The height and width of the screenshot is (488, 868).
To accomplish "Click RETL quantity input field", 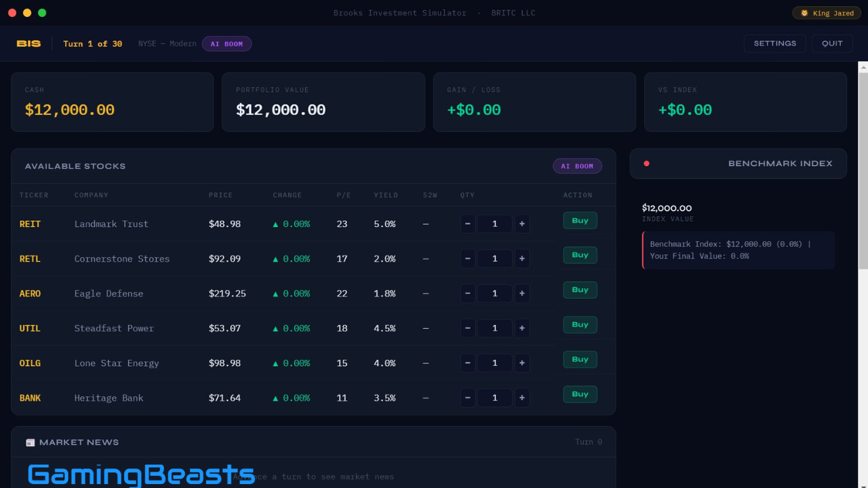I will (x=494, y=258).
